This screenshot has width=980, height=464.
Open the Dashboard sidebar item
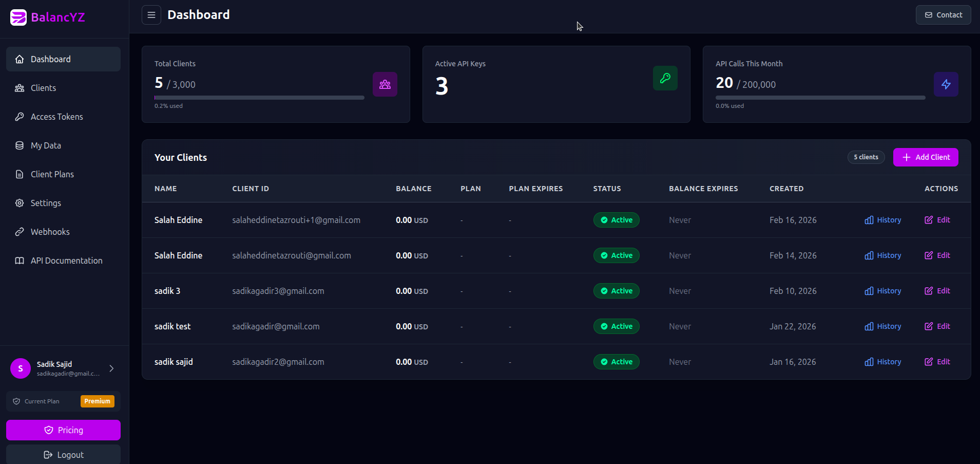(63, 59)
